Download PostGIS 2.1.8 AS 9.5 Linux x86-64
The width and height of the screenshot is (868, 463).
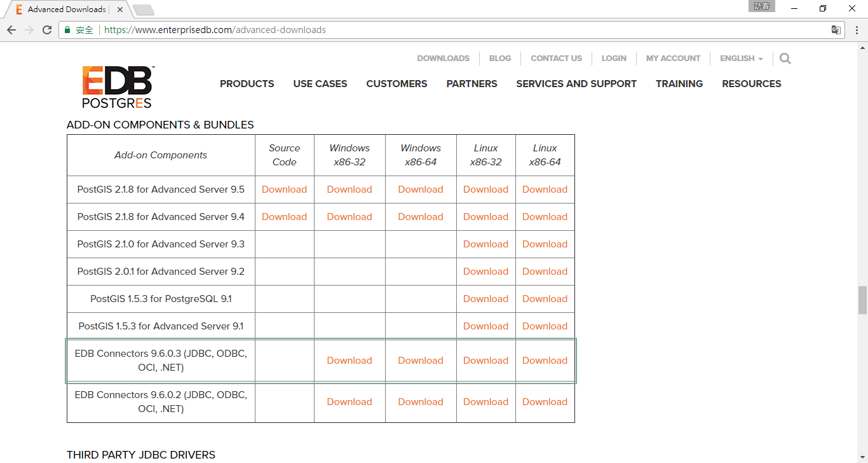click(x=545, y=190)
